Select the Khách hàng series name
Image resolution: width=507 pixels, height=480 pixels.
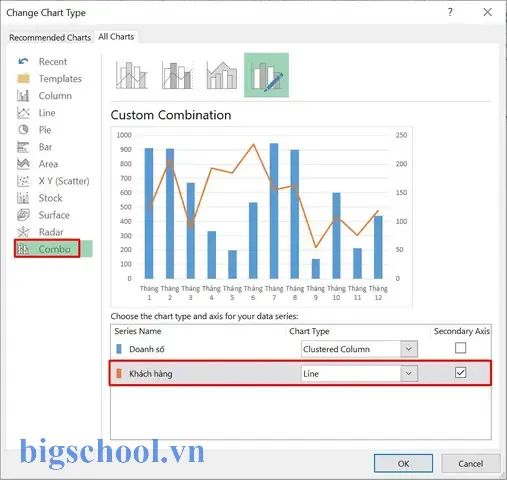pos(151,374)
